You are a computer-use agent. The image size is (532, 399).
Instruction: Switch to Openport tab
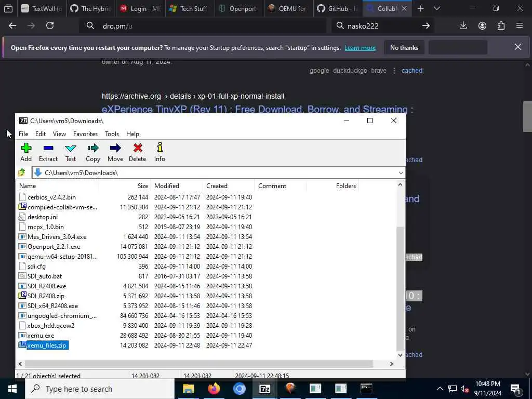[239, 8]
